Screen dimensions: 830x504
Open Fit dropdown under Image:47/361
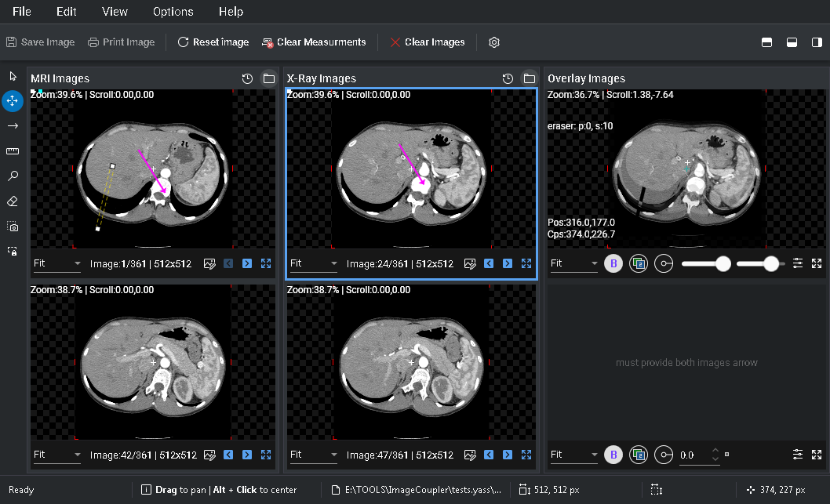[313, 455]
